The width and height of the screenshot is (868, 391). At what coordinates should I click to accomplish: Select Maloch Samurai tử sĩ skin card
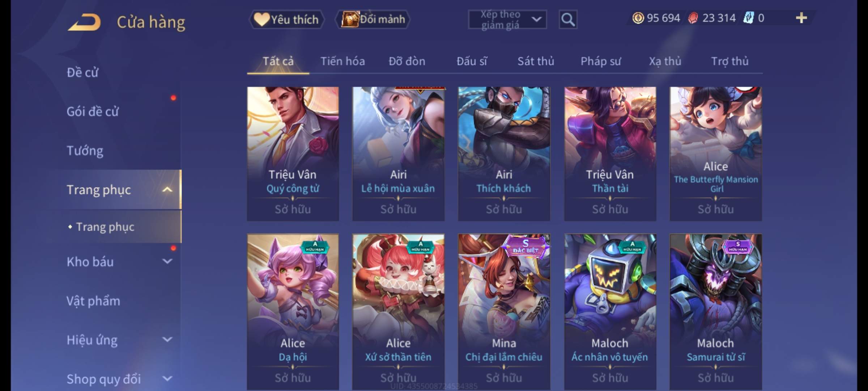(716, 312)
